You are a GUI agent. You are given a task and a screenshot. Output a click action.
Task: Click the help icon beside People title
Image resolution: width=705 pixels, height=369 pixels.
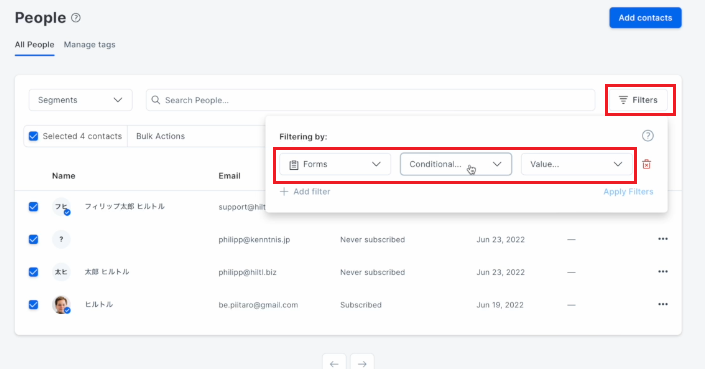76,18
